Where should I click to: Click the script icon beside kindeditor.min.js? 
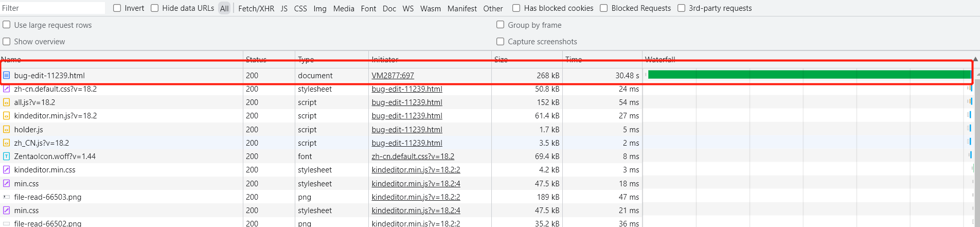pos(6,116)
